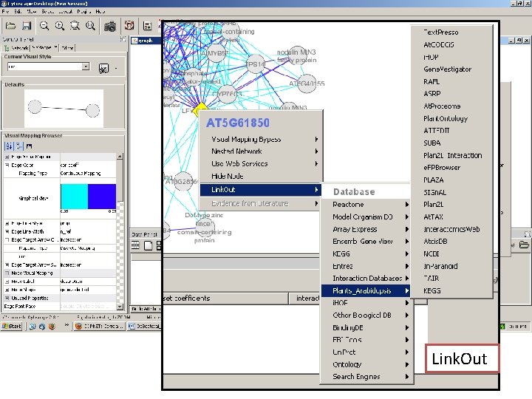Click the table attributes icon in Data Panel
Viewport: 532px width, 399px height.
coord(135,245)
